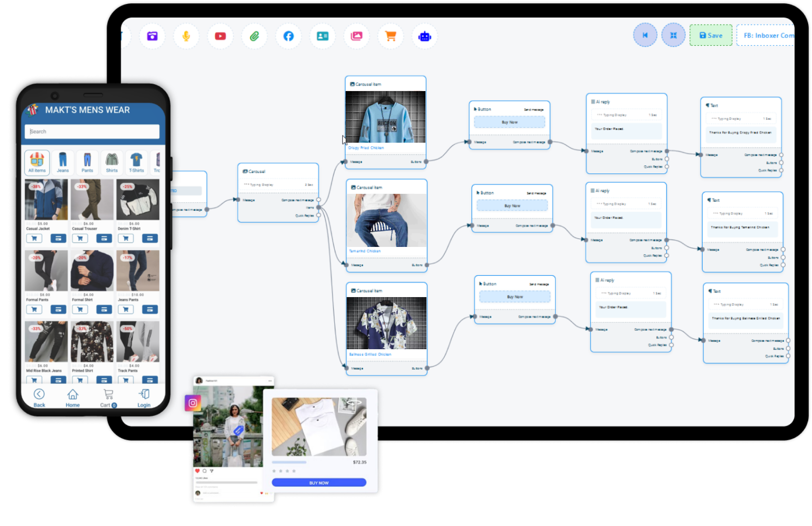This screenshot has height=526, width=812.
Task: Select the image gallery toolbar icon
Action: [x=356, y=36]
